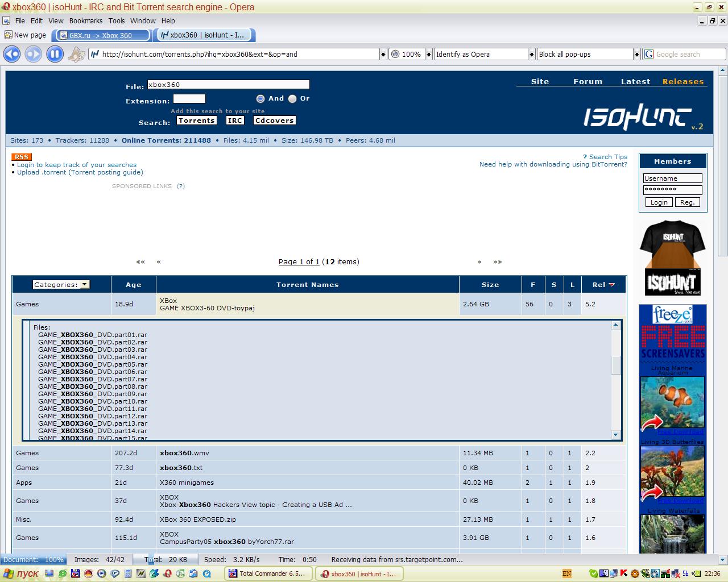
Task: Open the Bookmarks menu
Action: (86, 21)
